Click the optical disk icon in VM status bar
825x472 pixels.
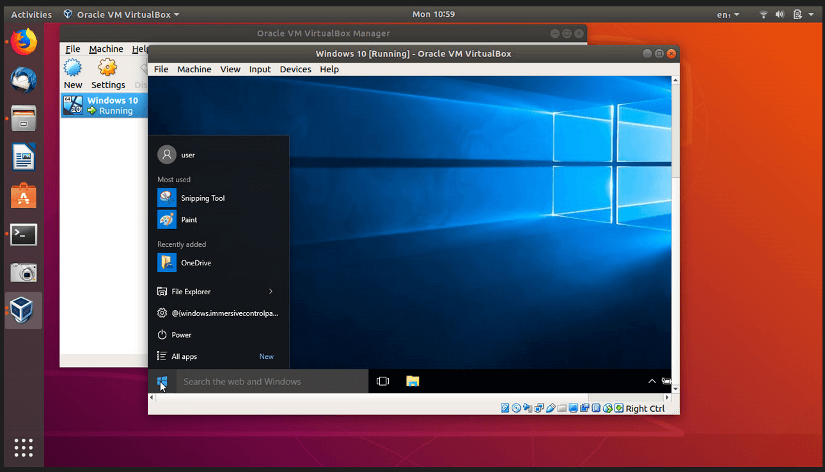(516, 408)
